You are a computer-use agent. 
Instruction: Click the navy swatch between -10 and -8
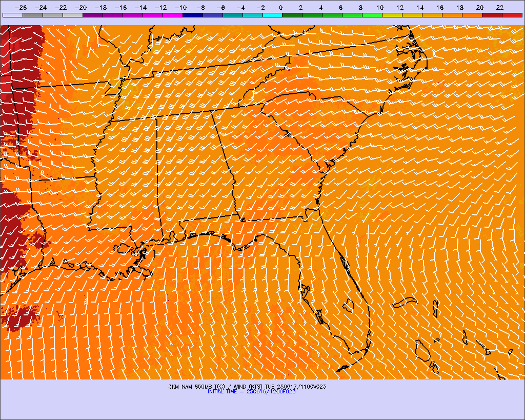(193, 15)
